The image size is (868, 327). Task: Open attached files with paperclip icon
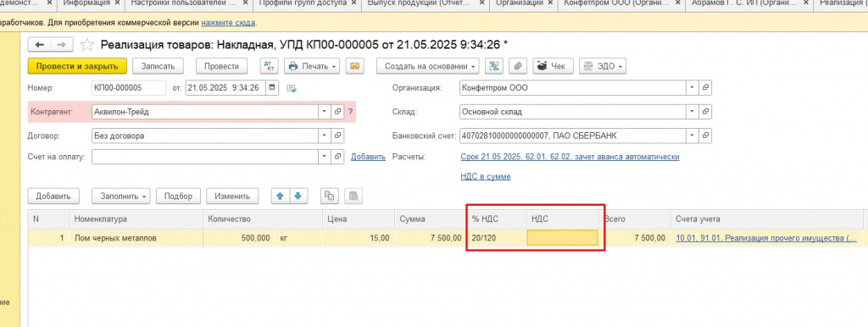pyautogui.click(x=518, y=66)
